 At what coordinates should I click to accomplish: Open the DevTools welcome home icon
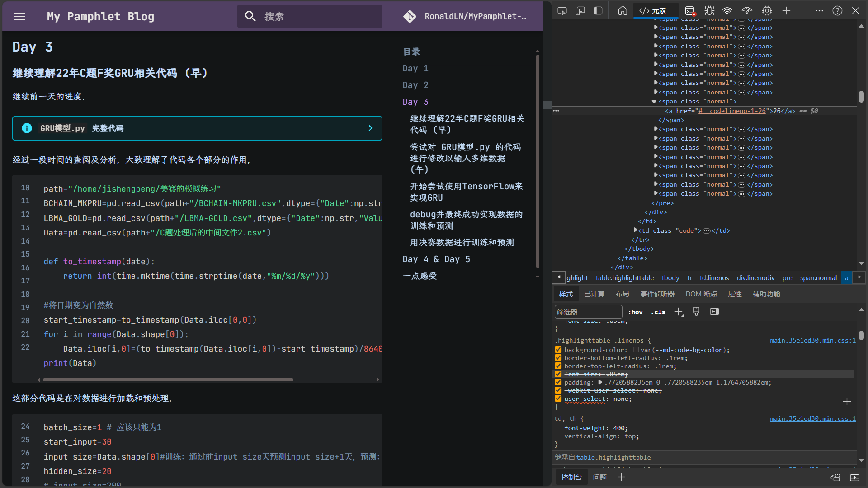pos(623,11)
